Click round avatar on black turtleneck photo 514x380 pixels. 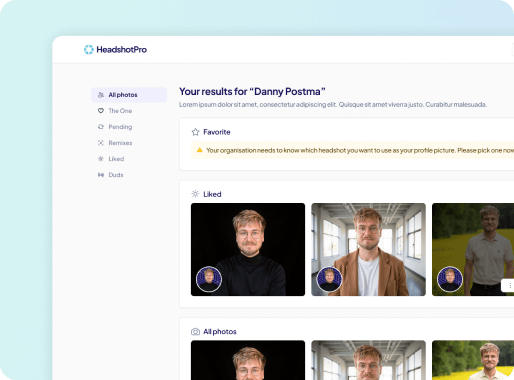pyautogui.click(x=209, y=279)
